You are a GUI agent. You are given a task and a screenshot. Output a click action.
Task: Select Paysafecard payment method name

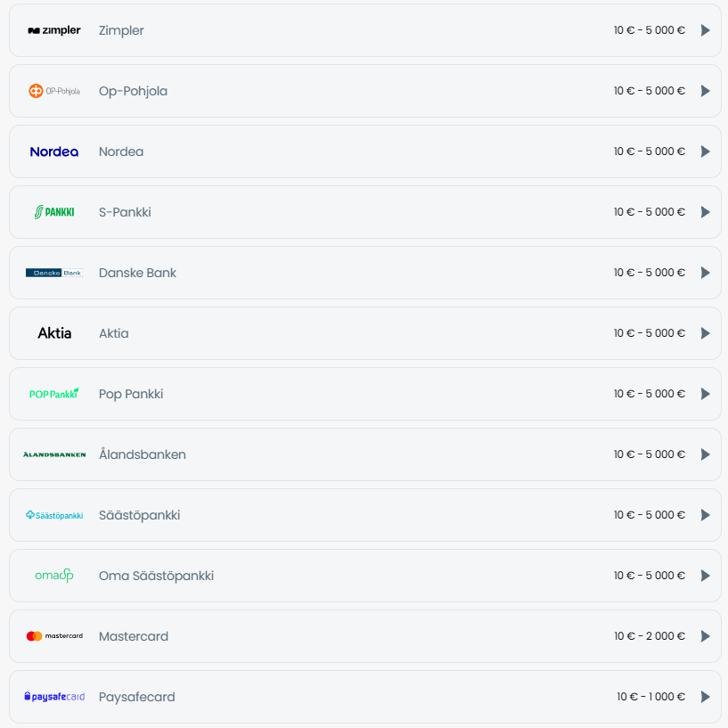coord(136,697)
